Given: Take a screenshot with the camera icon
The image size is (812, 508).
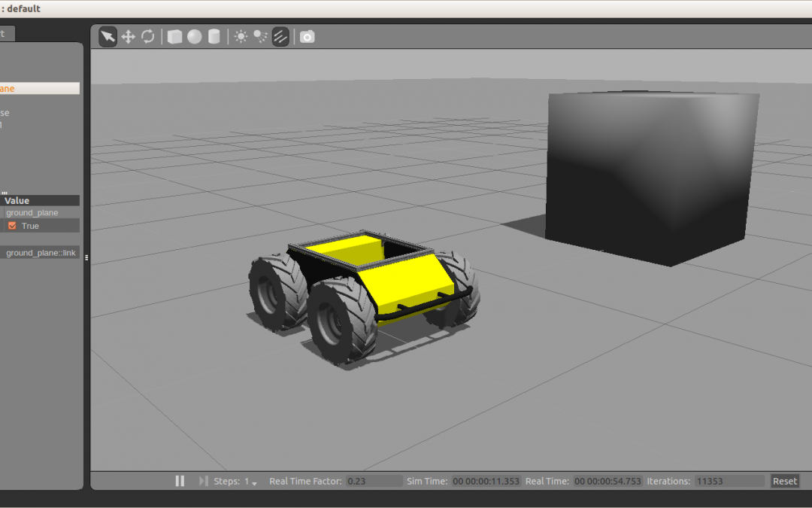Looking at the screenshot, I should tap(307, 37).
